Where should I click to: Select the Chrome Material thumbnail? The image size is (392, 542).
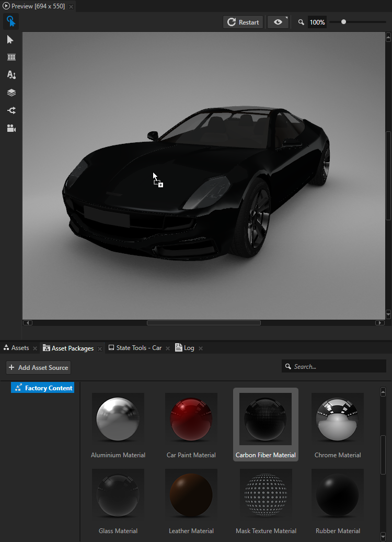(338, 419)
